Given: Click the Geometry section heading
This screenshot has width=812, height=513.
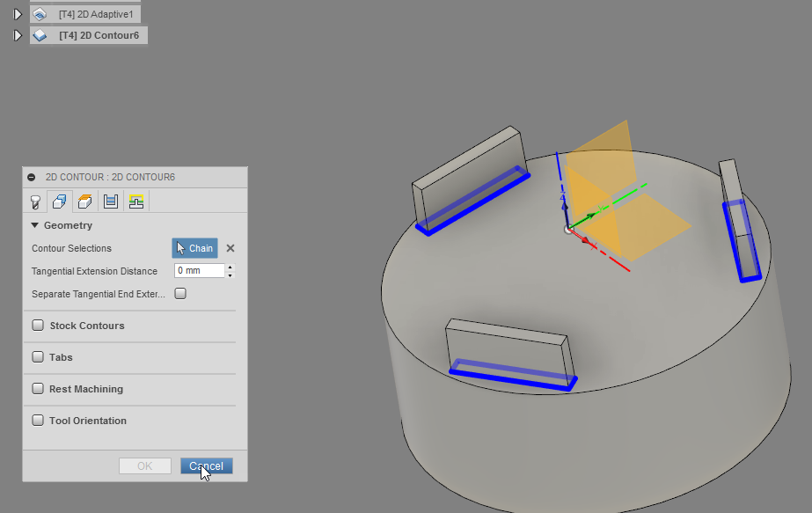Looking at the screenshot, I should click(68, 225).
